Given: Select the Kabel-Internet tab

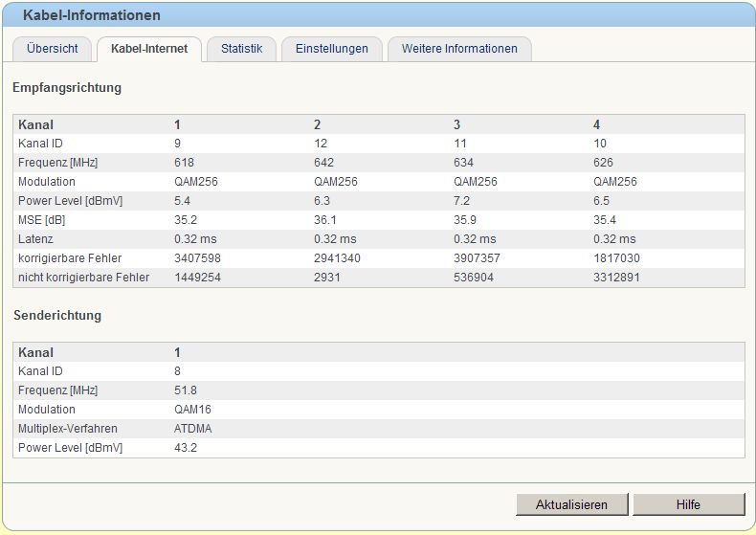Looking at the screenshot, I should 149,49.
